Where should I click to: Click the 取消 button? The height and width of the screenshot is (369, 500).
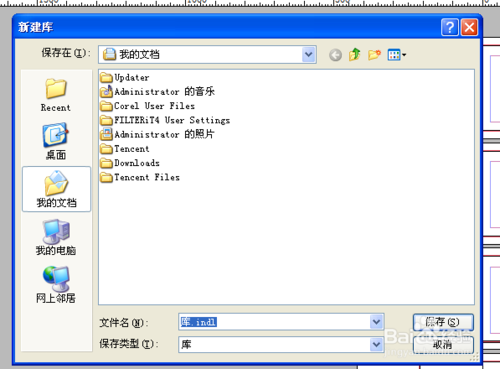coord(443,344)
